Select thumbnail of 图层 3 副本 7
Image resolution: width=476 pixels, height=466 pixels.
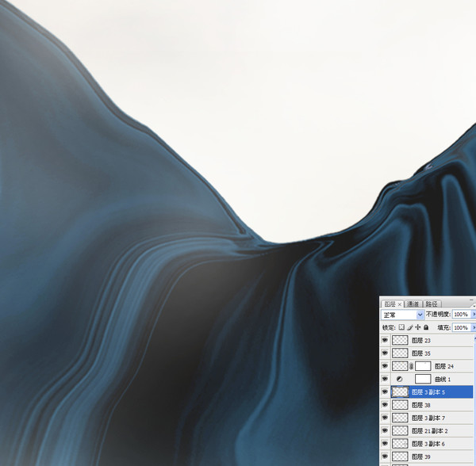pyautogui.click(x=400, y=418)
